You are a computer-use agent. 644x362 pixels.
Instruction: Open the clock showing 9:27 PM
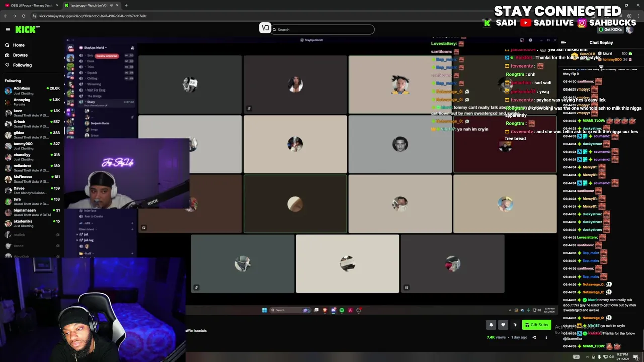click(623, 357)
